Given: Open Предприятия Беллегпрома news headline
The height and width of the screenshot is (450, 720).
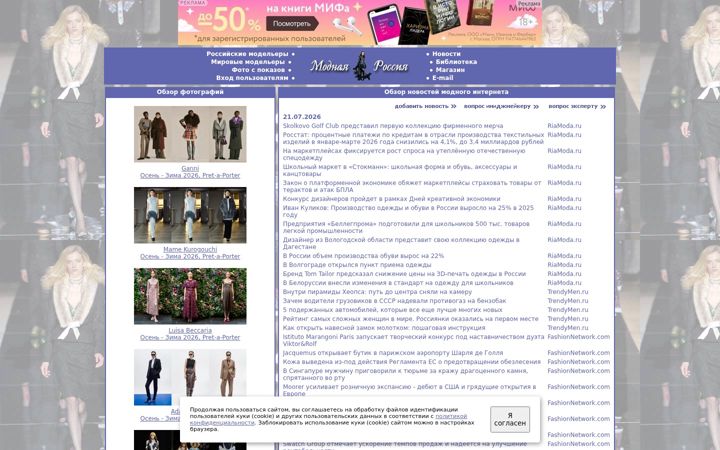Looking at the screenshot, I should [406, 227].
